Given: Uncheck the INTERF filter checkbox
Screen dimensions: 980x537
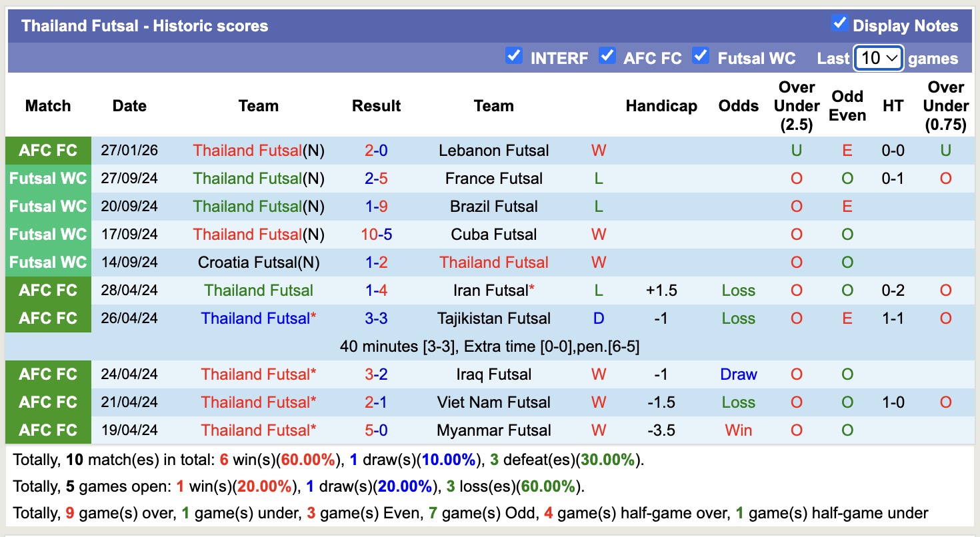Looking at the screenshot, I should (x=513, y=56).
